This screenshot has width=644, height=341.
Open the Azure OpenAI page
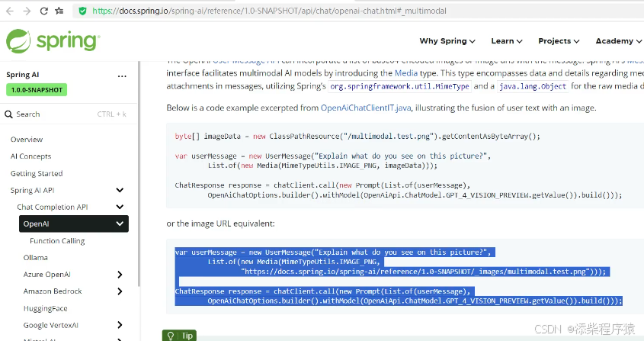pos(46,275)
